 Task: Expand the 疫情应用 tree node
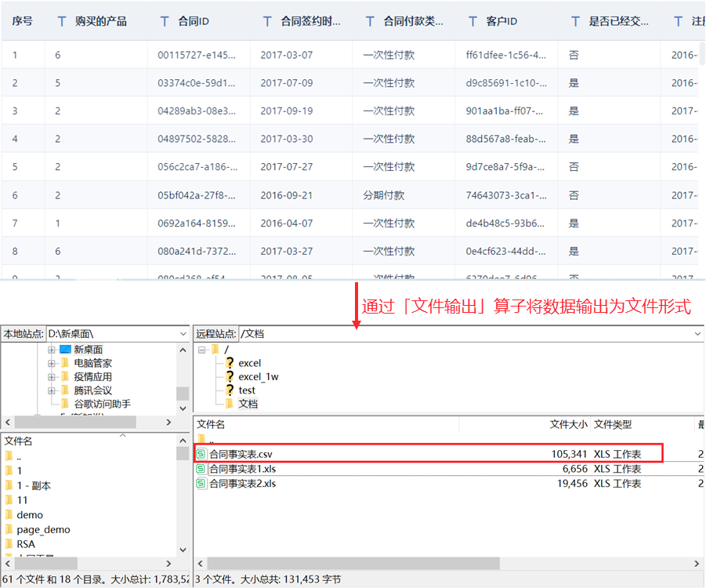coord(52,376)
